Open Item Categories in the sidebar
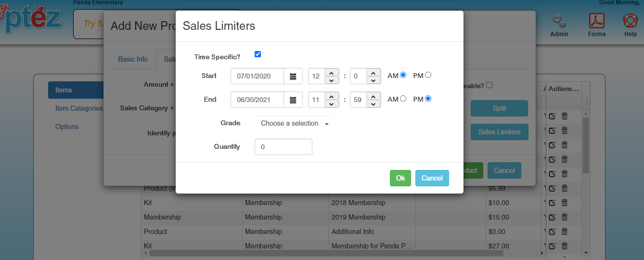Image resolution: width=644 pixels, height=260 pixels. coord(79,108)
